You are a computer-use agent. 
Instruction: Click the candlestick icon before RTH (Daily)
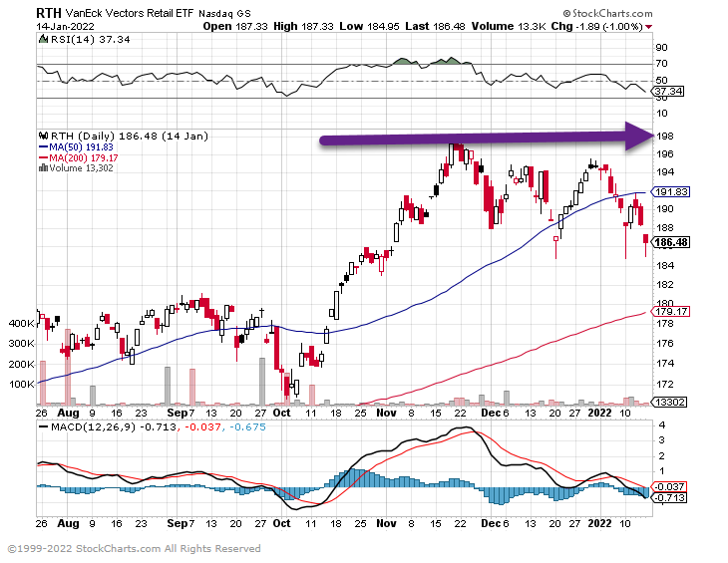click(44, 136)
